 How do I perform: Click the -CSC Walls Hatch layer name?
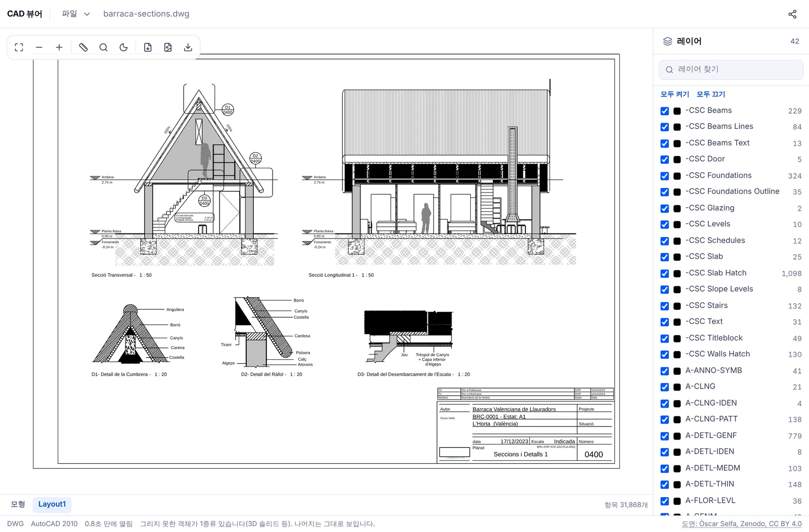pos(717,354)
